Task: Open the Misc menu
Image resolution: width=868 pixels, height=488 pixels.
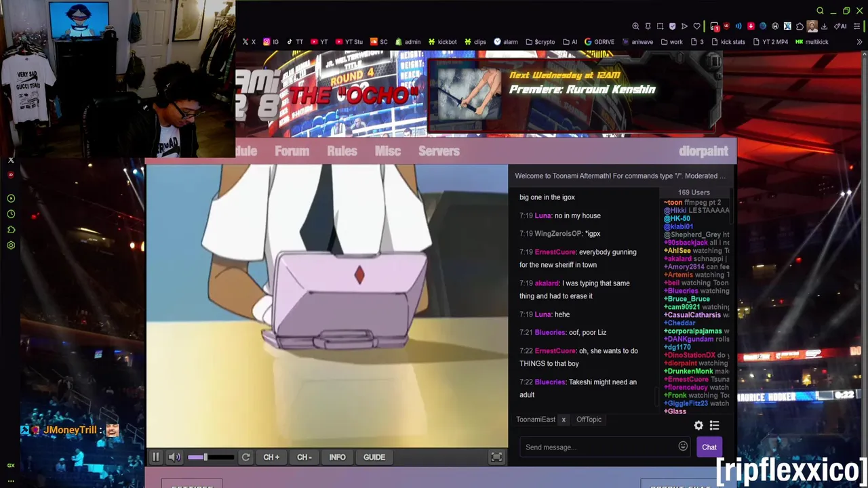Action: tap(387, 151)
